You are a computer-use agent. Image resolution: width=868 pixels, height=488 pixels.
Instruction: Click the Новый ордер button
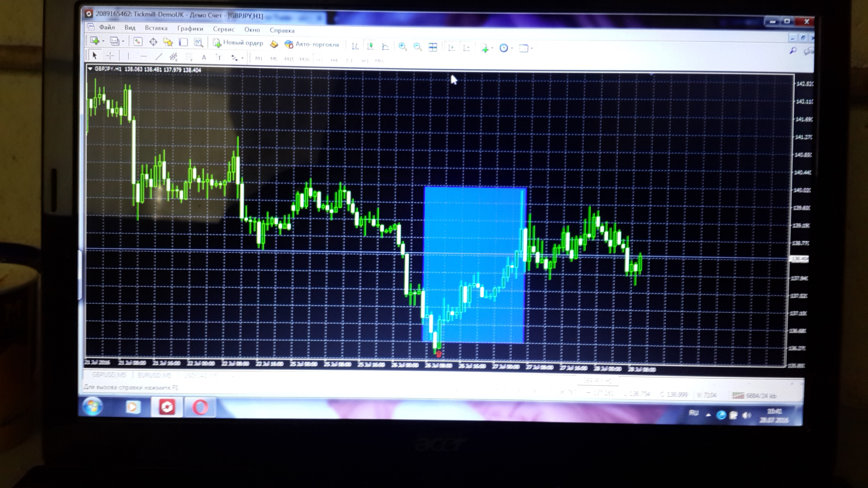point(238,43)
